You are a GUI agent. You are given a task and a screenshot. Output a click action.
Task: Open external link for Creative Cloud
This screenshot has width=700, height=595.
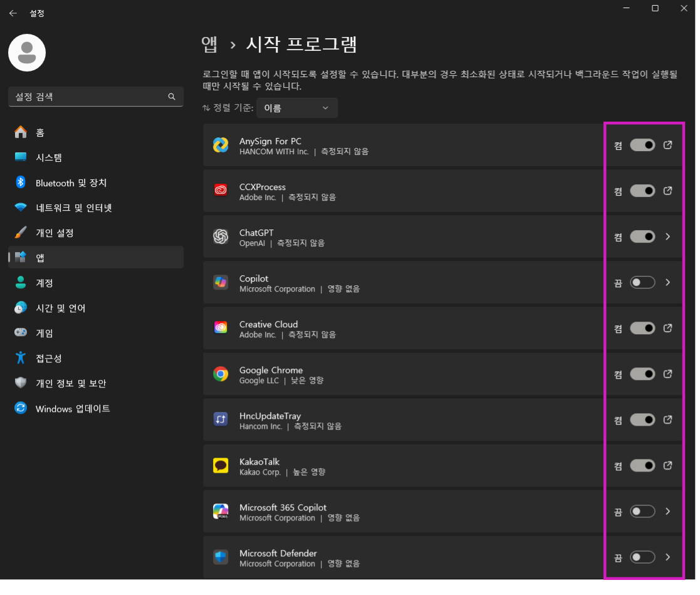click(x=668, y=329)
